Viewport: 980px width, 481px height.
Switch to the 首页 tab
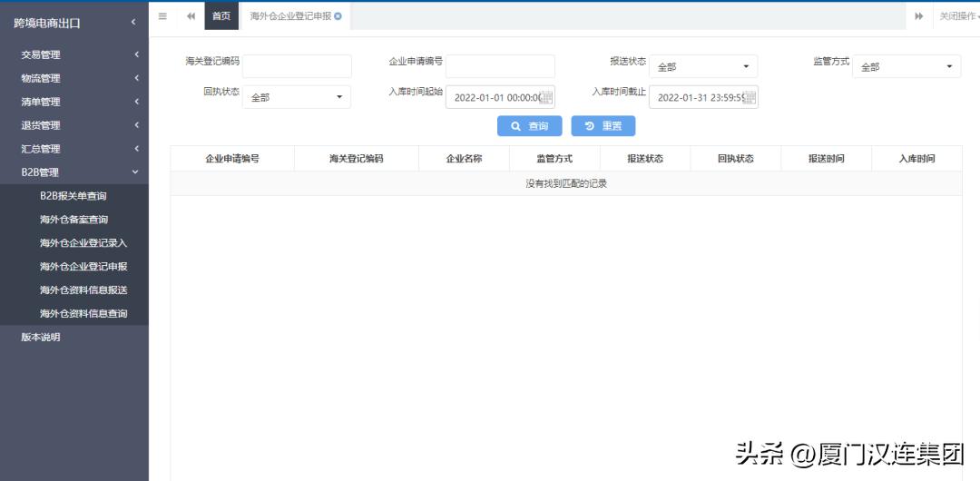click(x=221, y=16)
